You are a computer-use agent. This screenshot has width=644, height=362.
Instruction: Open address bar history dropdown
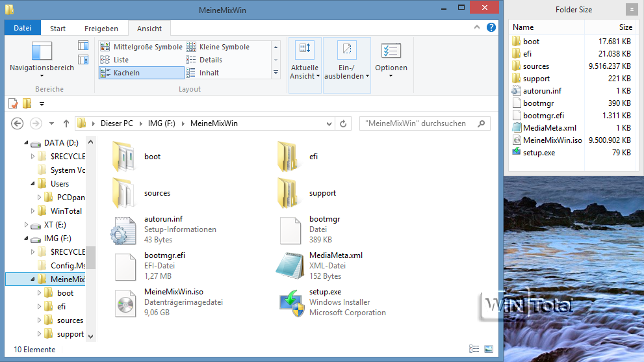329,123
